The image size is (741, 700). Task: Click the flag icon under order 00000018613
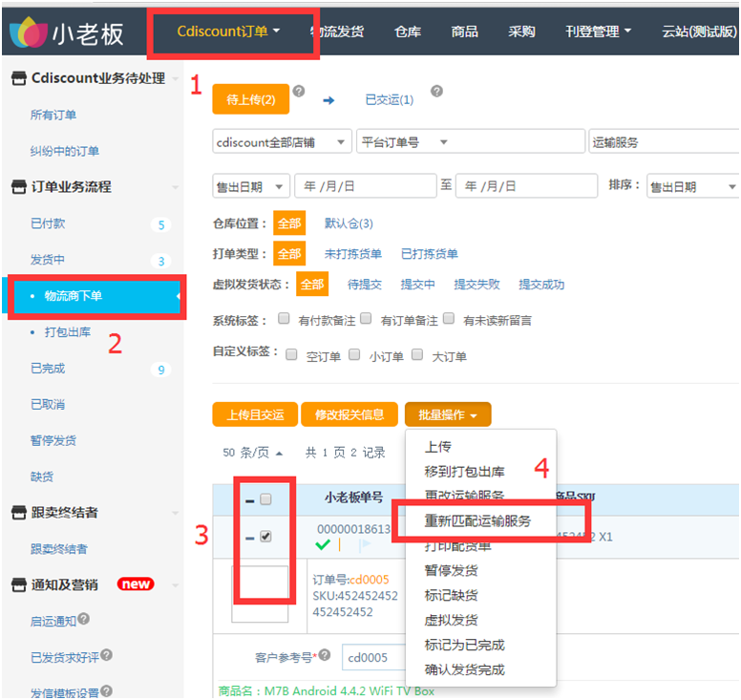tap(365, 545)
